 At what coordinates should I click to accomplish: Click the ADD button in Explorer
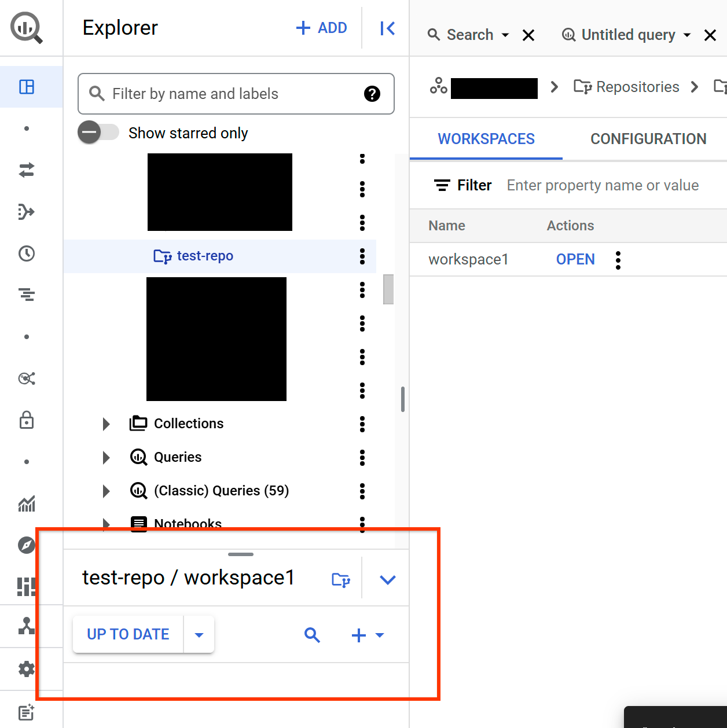coord(322,28)
